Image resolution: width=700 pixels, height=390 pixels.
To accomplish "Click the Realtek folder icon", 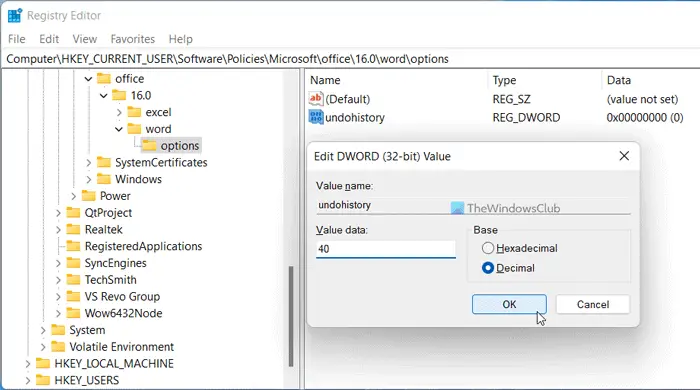I will 73,229.
